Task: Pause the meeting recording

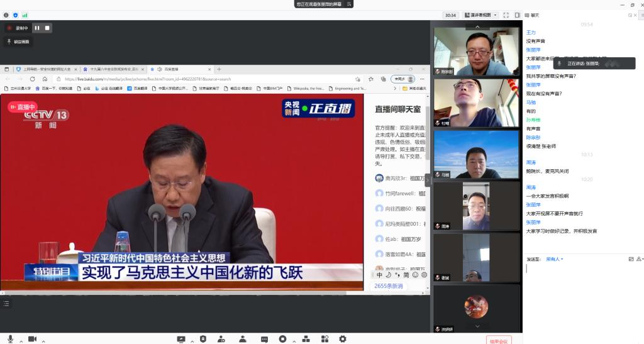Action: (x=37, y=28)
